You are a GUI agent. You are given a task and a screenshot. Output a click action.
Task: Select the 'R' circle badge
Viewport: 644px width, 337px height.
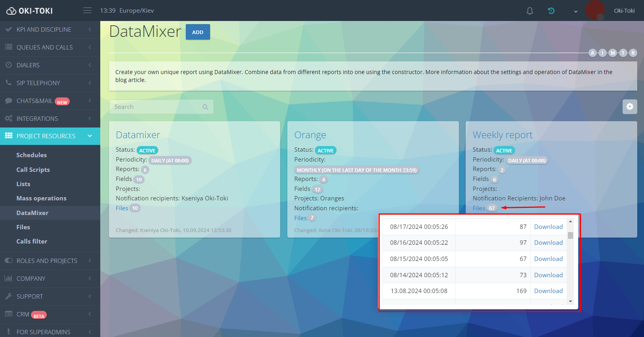(x=633, y=53)
